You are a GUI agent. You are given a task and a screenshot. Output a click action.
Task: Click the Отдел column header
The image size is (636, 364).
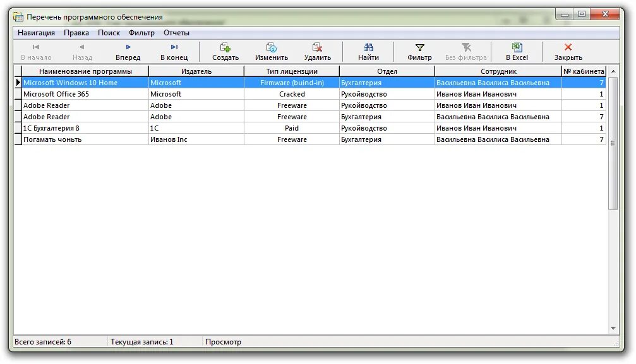[387, 71]
